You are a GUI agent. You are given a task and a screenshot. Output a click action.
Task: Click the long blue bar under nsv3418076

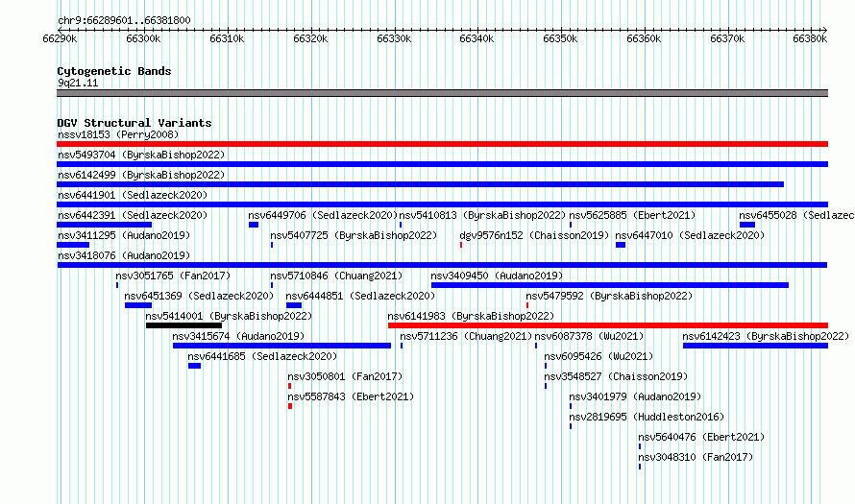click(x=442, y=265)
